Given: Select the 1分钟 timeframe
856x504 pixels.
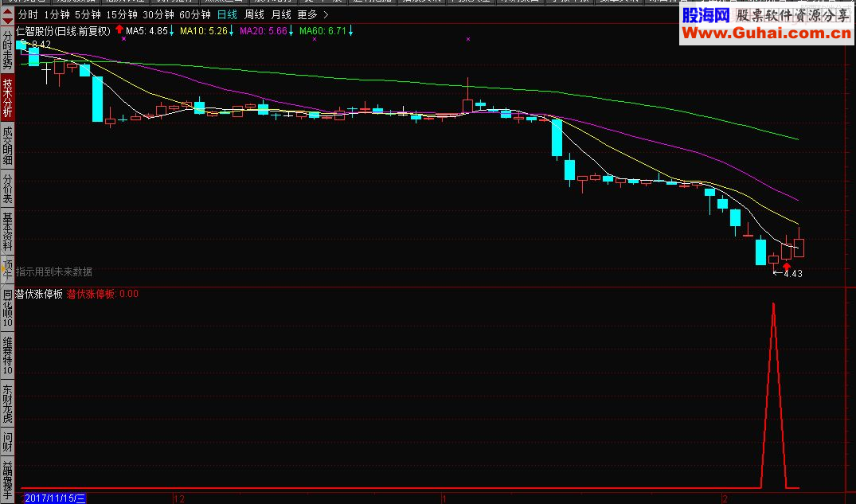Looking at the screenshot, I should [x=57, y=15].
